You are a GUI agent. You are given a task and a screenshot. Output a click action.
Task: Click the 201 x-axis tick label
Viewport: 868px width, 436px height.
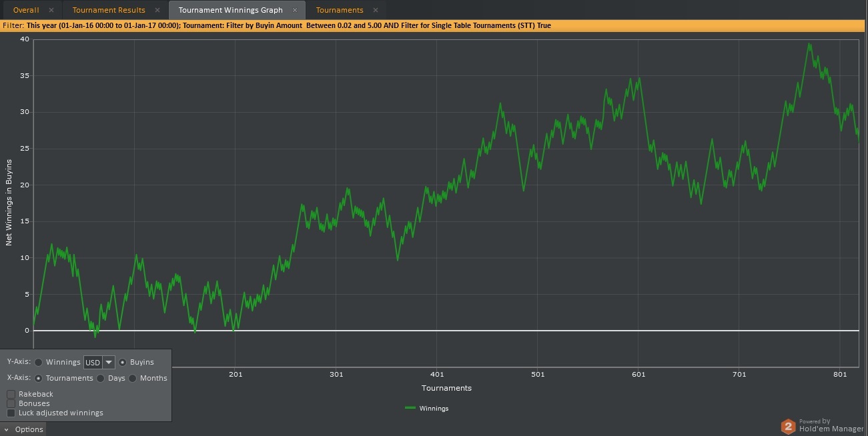pos(236,375)
